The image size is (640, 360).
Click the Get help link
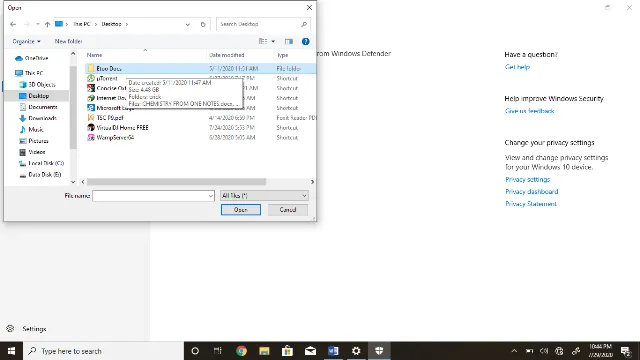point(517,67)
